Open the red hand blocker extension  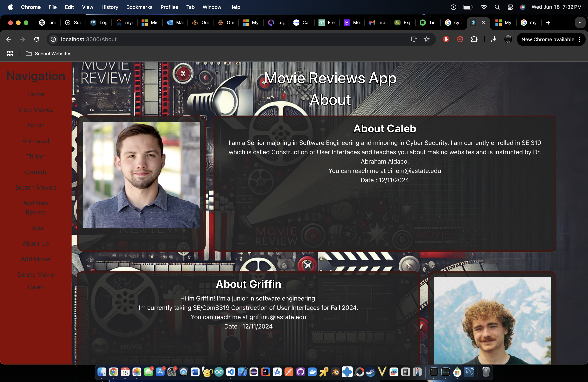point(446,39)
